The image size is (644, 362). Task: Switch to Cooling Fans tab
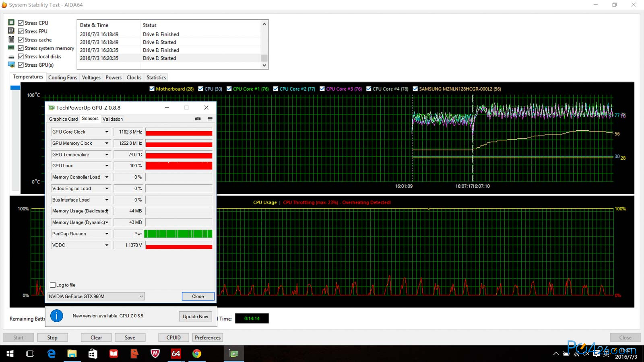62,78
